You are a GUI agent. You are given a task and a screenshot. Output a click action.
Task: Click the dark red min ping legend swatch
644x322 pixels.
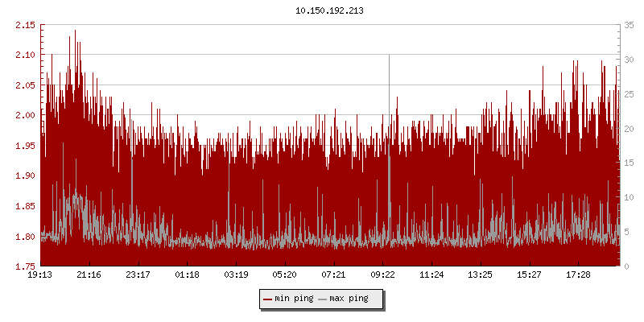[x=268, y=299]
